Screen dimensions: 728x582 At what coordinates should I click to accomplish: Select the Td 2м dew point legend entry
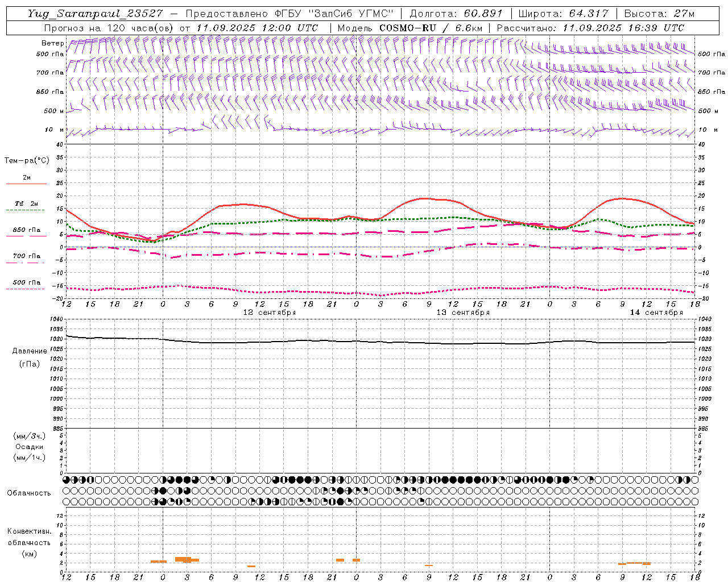26,203
